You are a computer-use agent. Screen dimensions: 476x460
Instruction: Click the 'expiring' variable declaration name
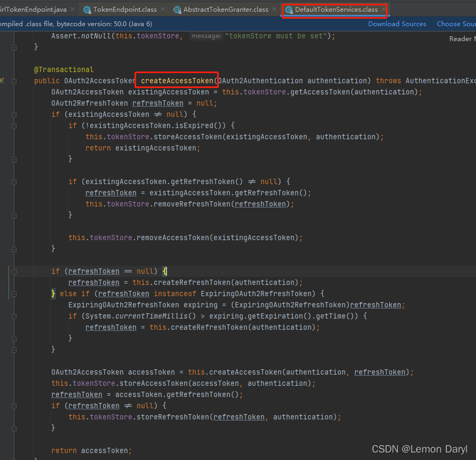pyautogui.click(x=200, y=305)
